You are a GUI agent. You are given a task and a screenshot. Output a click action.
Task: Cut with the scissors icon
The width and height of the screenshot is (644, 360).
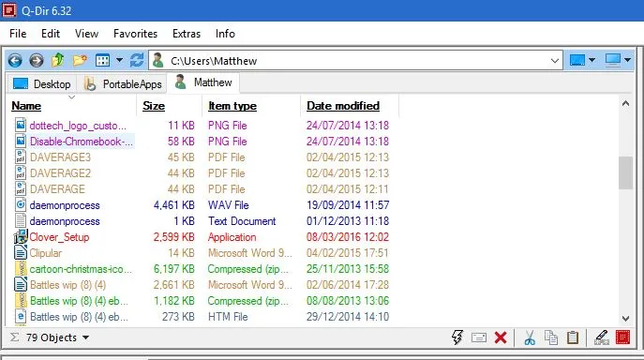click(530, 337)
